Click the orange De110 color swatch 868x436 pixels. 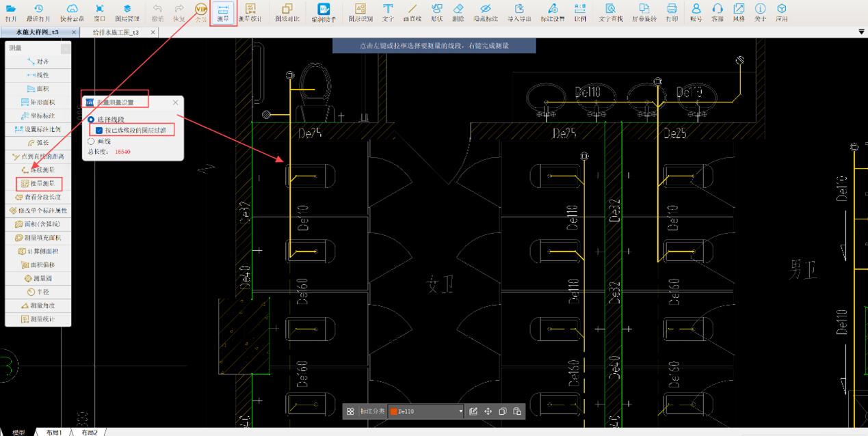click(393, 411)
